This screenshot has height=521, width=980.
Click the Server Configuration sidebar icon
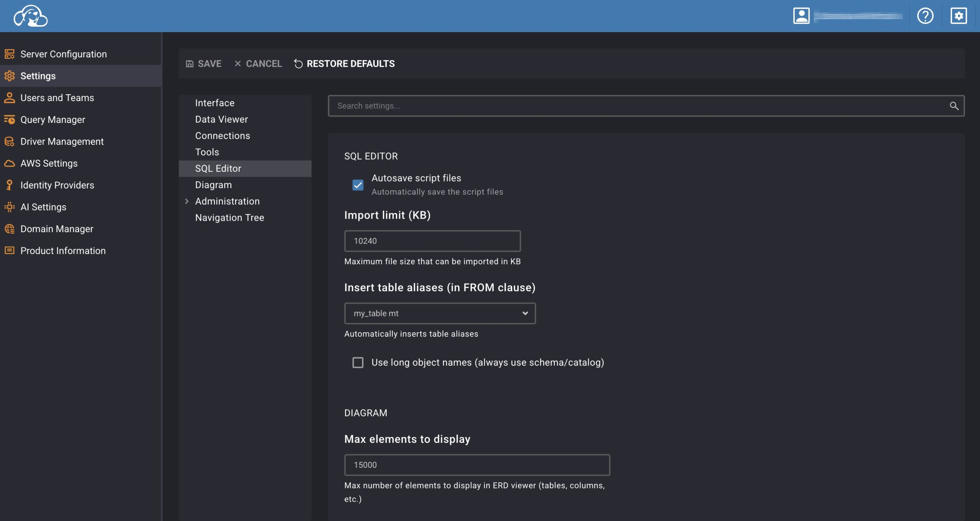[10, 54]
